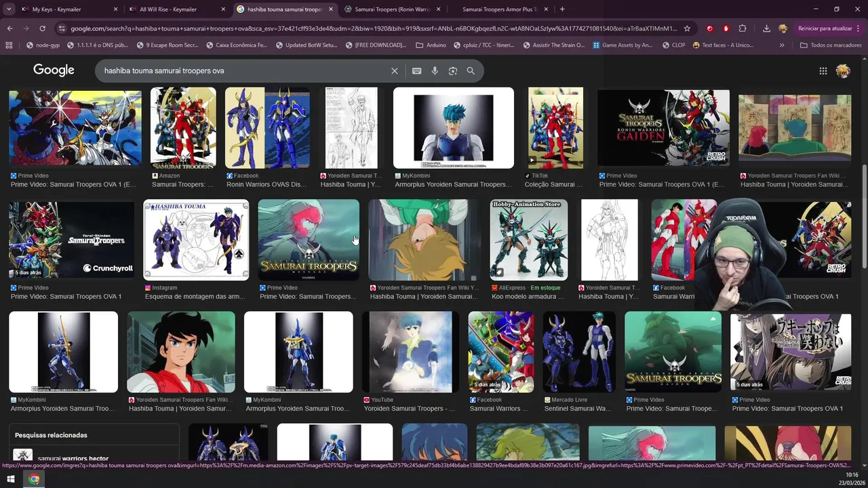Open the browser downloads icon

pos(766,28)
